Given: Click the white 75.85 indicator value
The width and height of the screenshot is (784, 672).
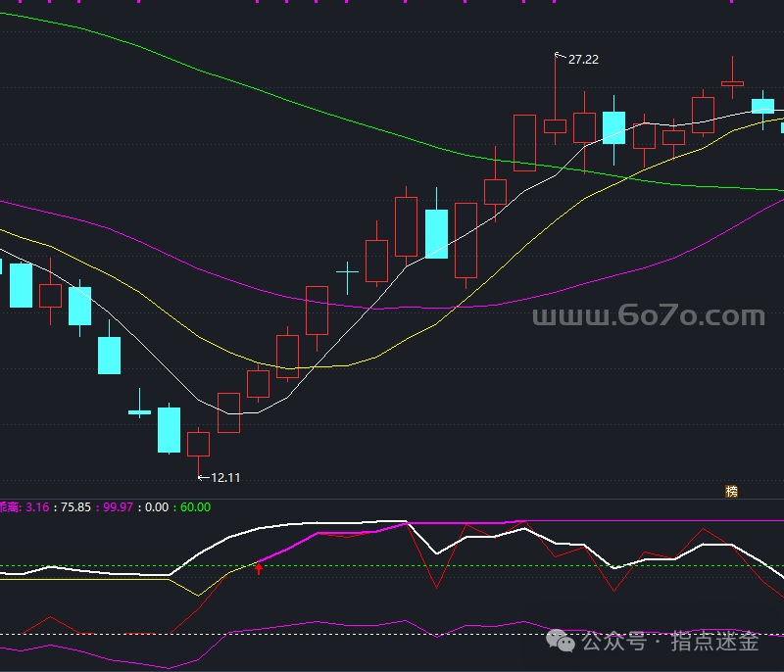Looking at the screenshot, I should pos(75,507).
